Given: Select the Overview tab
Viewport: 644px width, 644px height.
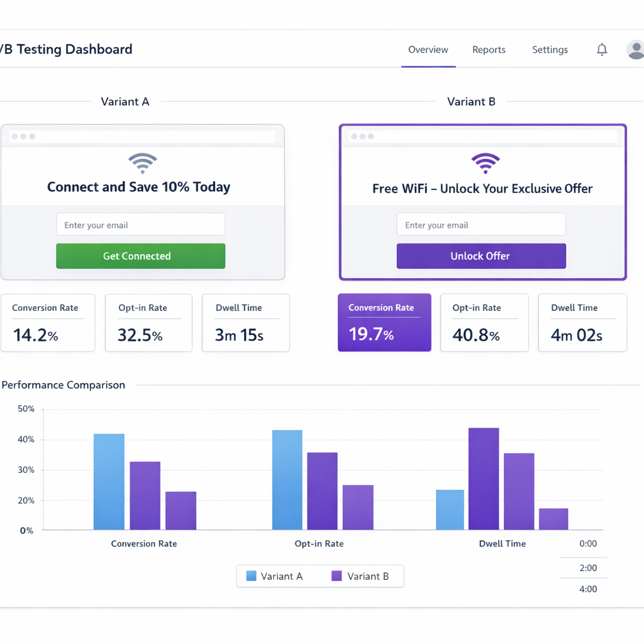Looking at the screenshot, I should coord(428,50).
